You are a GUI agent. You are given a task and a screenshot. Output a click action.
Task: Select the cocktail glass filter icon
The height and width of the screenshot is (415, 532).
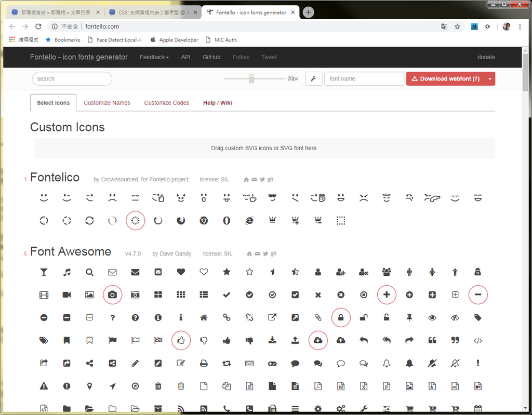tap(44, 272)
